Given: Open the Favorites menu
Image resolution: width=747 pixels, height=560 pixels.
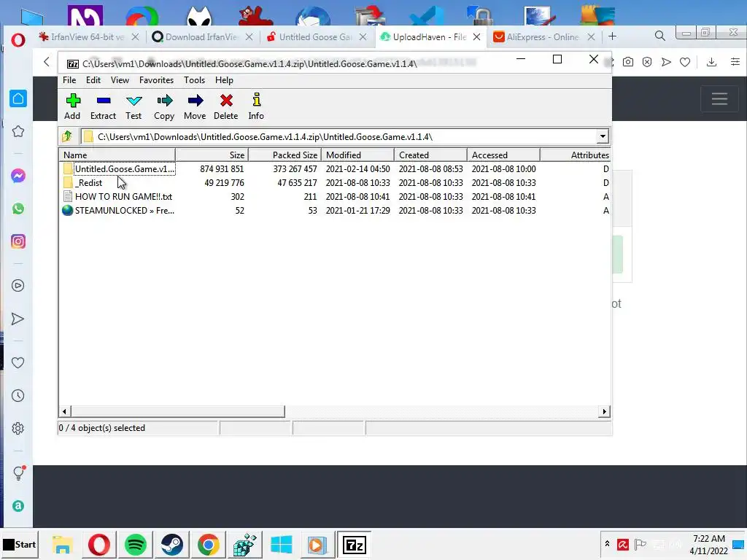Looking at the screenshot, I should (156, 80).
